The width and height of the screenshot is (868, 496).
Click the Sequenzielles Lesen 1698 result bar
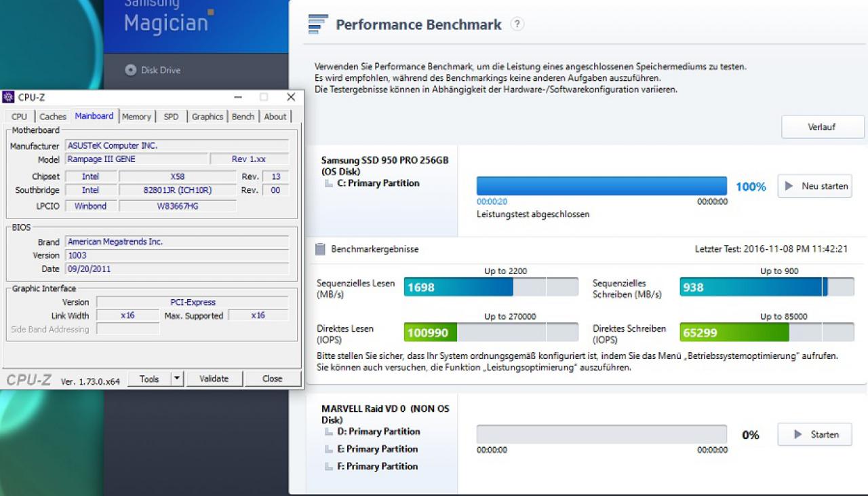(x=492, y=287)
